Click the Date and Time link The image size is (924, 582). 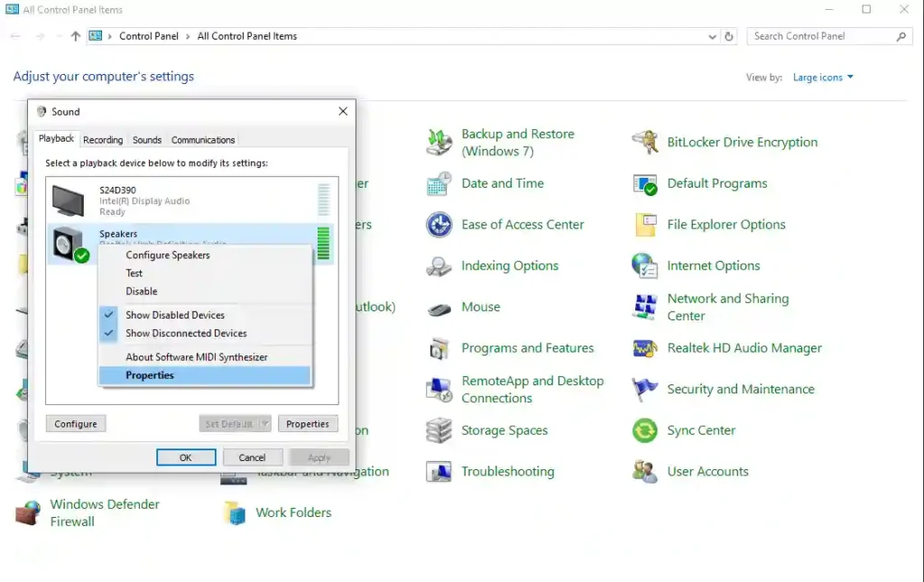(x=503, y=183)
